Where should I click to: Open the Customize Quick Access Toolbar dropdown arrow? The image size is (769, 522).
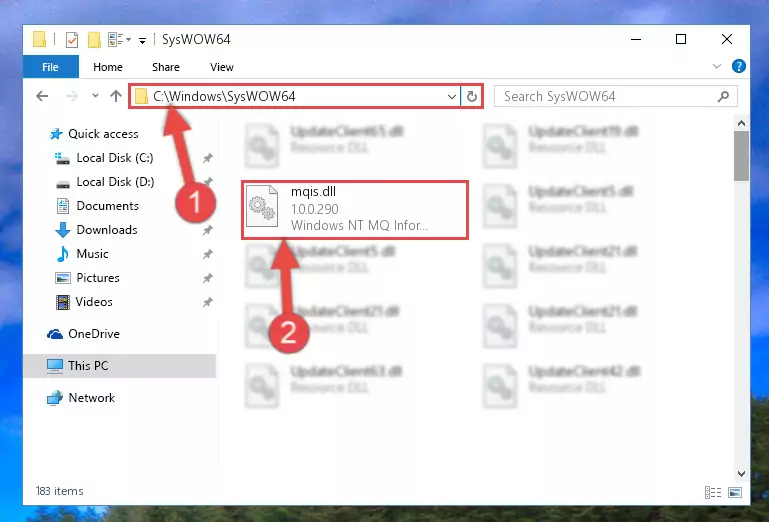[142, 40]
